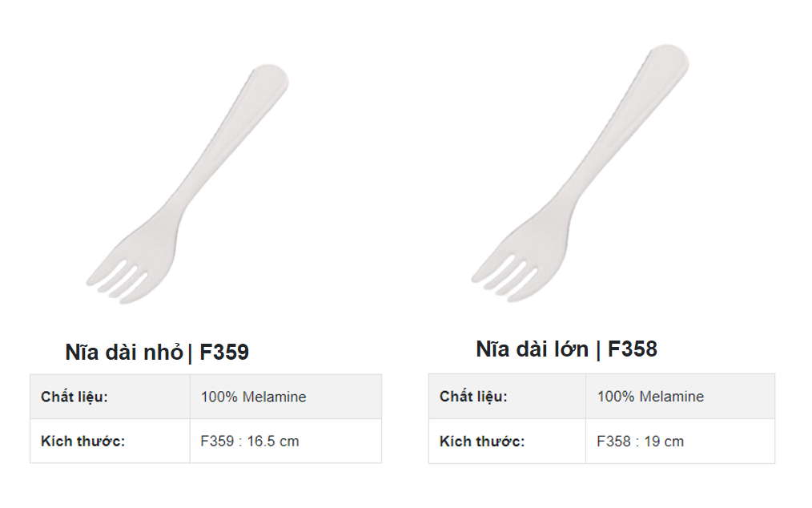Click the F359 code in the left heading
Screen dimensions: 812x508
(x=224, y=353)
